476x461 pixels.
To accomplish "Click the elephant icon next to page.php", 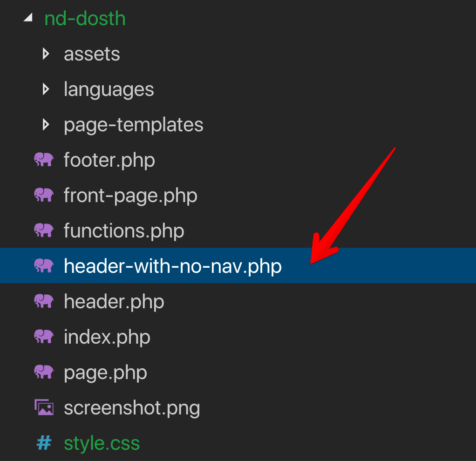I will [x=44, y=372].
